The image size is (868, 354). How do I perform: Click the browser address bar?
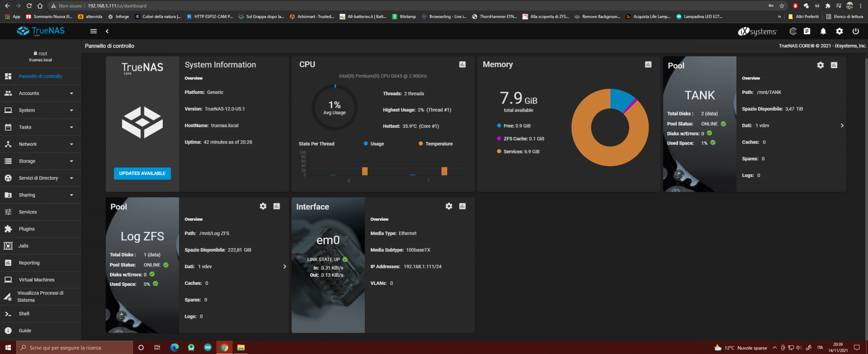(x=407, y=6)
